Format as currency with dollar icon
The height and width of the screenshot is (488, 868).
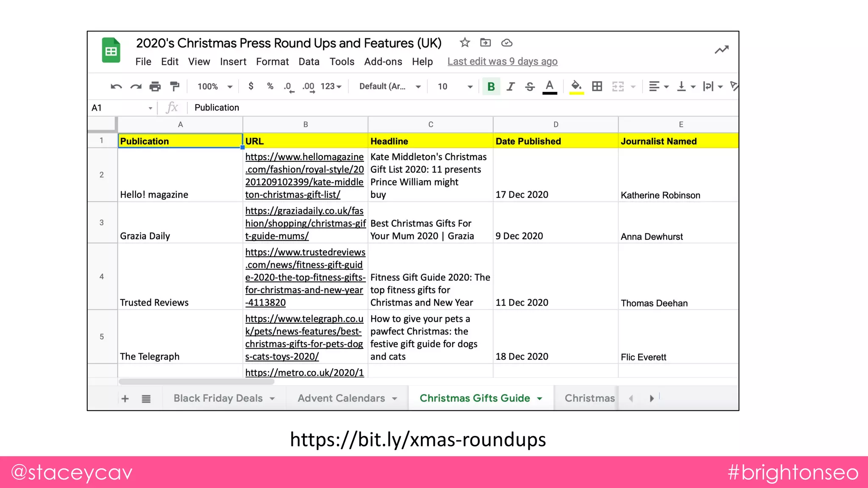coord(251,86)
